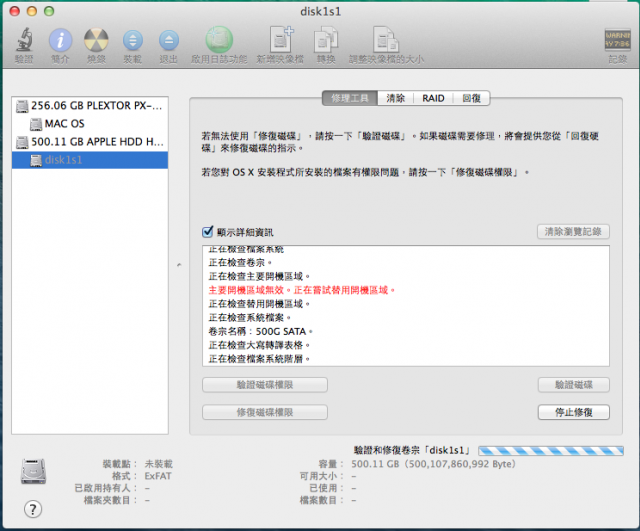Click the drive icon beside 500.11 GB APPLE HDD
This screenshot has width=640, height=531.
click(x=22, y=142)
